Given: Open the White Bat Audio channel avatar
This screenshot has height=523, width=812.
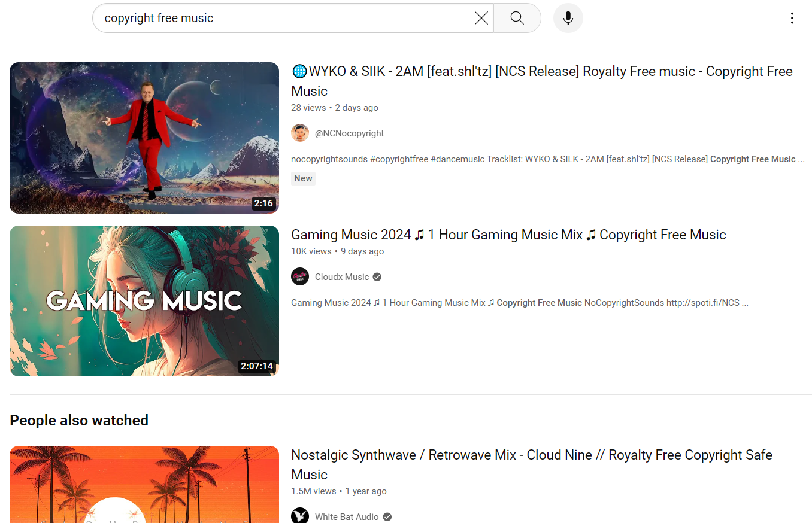Looking at the screenshot, I should pos(300,516).
